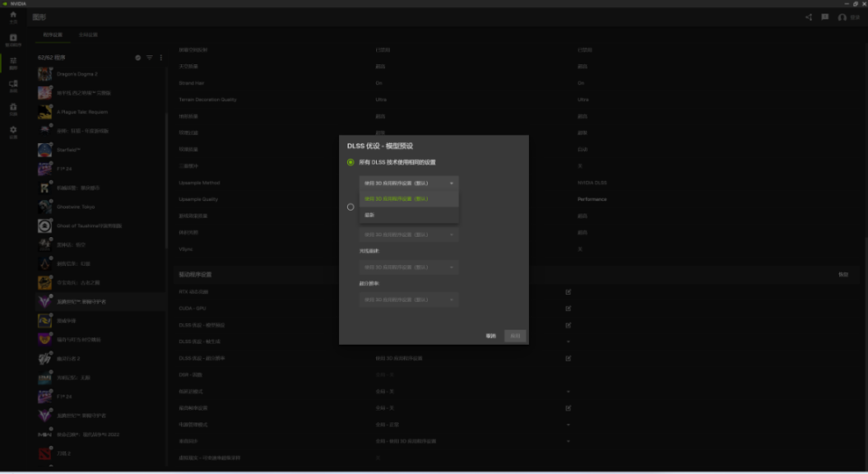Open the disabled dropdown under the 超分辨率 label

point(409,300)
